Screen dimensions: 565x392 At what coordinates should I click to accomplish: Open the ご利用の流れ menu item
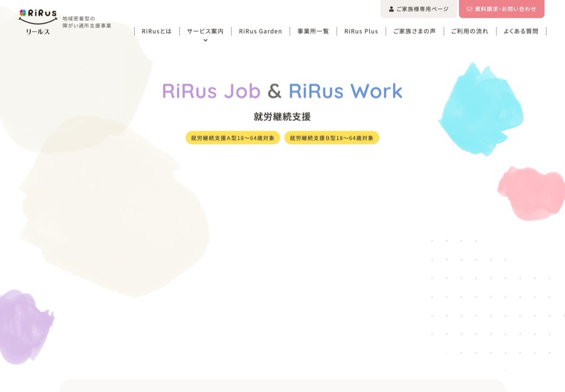click(x=469, y=31)
